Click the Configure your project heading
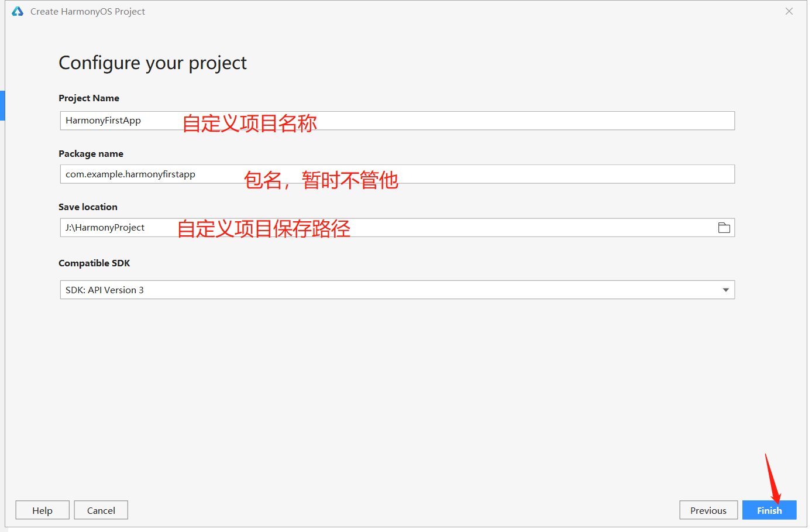 (x=153, y=63)
